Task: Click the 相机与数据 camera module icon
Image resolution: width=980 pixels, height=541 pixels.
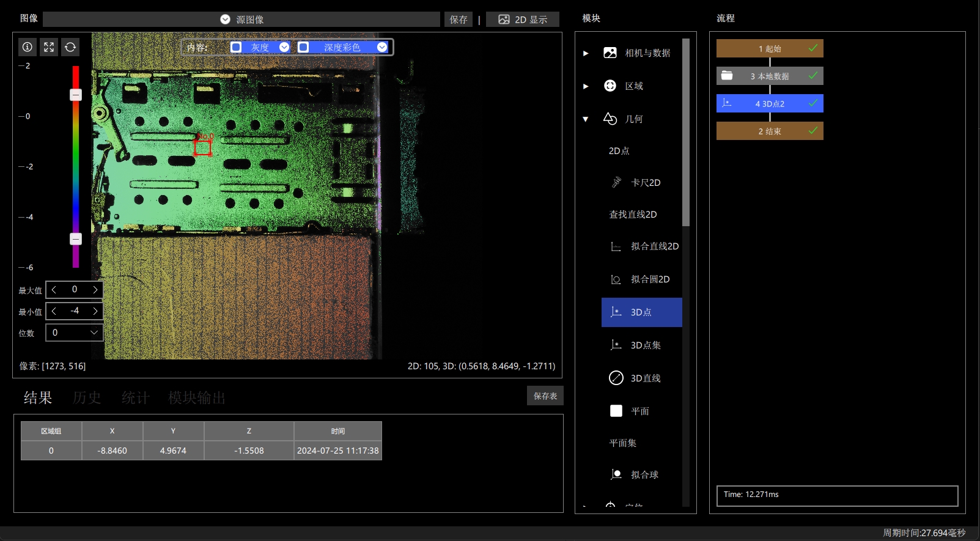Action: coord(610,53)
